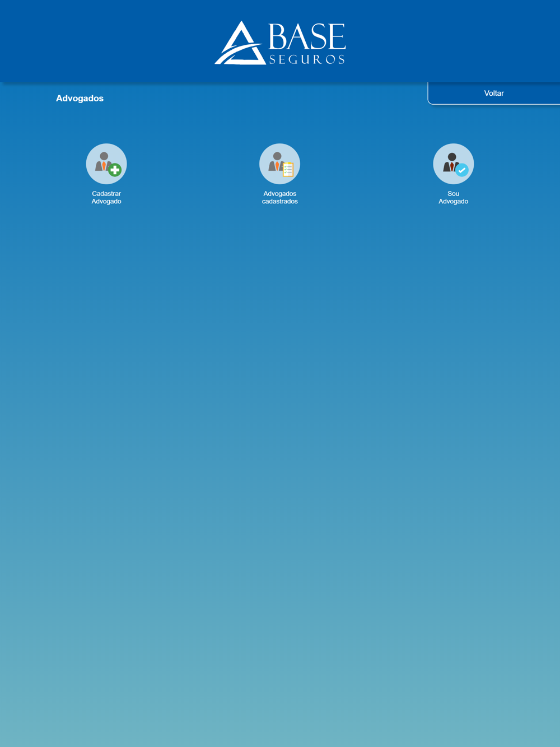
Task: Click the Base Seguros logo
Action: 280,43
